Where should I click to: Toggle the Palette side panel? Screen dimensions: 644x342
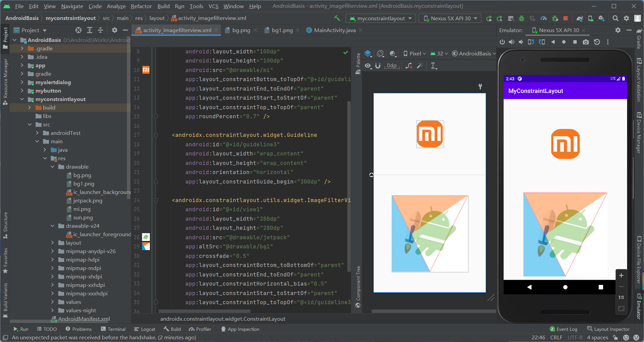pos(358,63)
